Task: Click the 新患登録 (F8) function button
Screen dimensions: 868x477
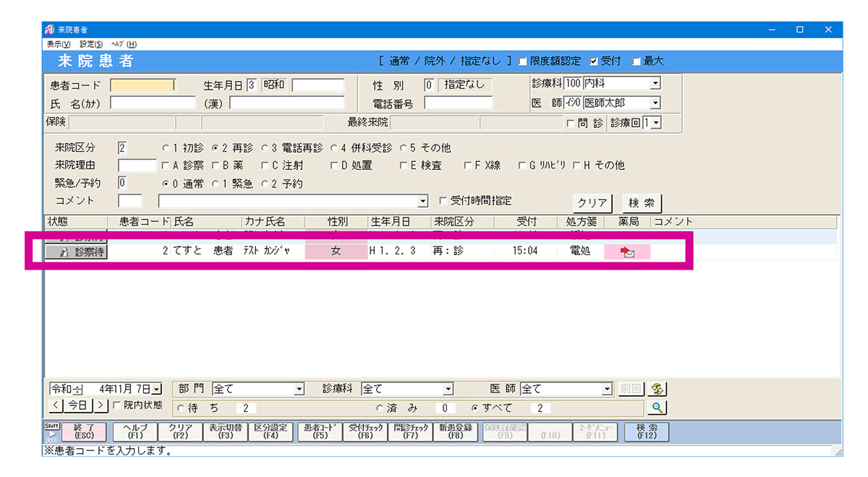Action: coord(455,431)
